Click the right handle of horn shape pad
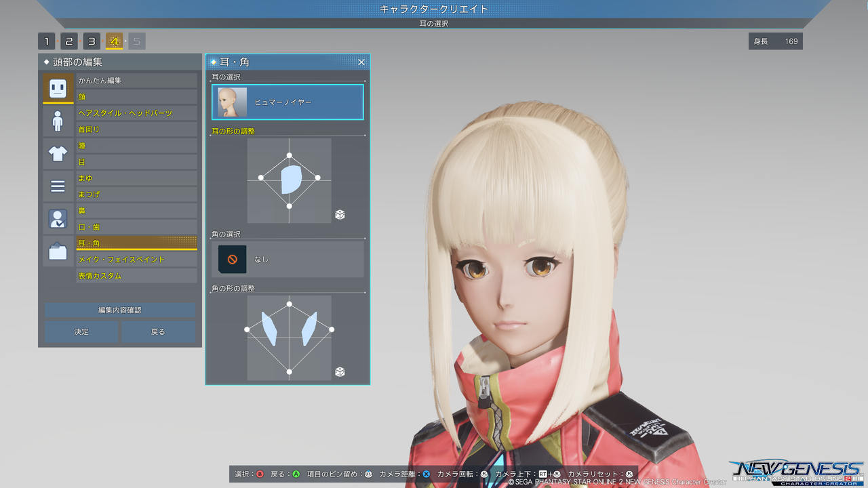The width and height of the screenshot is (868, 488). [x=332, y=329]
